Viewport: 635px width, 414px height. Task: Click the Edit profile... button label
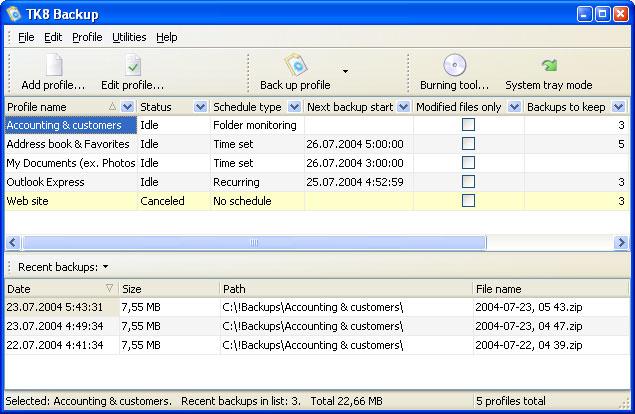click(x=132, y=85)
